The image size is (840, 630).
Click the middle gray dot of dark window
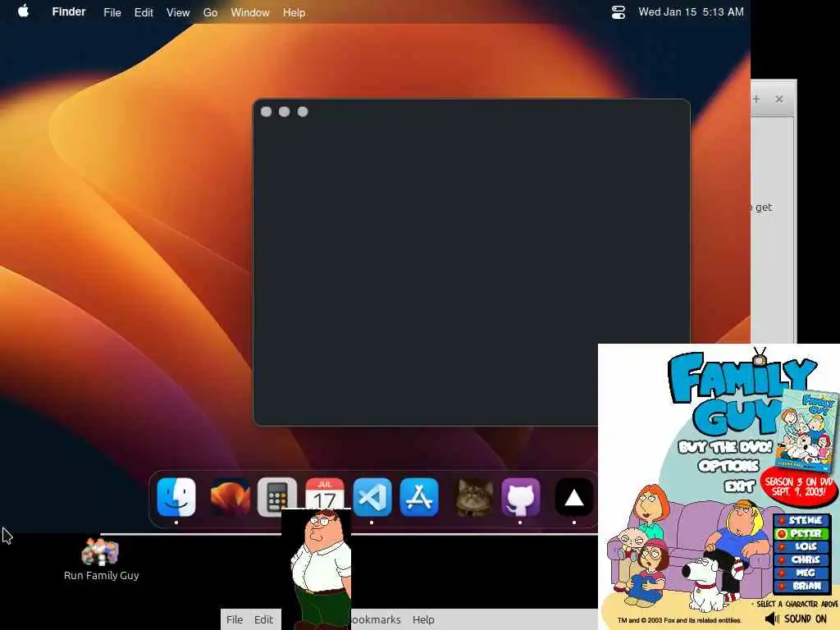point(285,112)
